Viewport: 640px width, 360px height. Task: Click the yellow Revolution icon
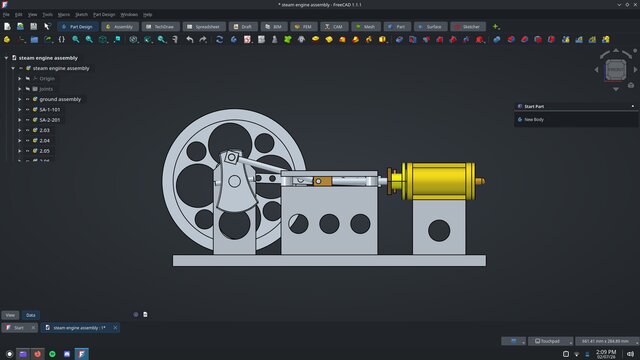(329, 40)
